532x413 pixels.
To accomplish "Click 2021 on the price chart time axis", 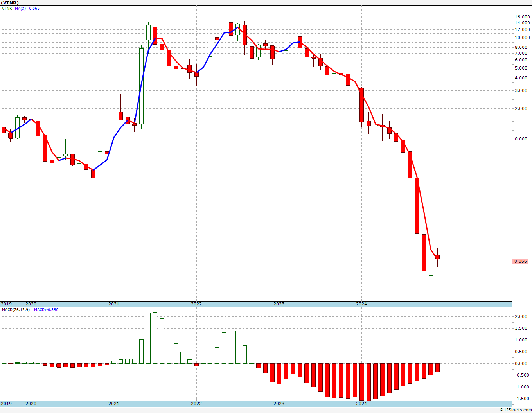I will 114,304.
